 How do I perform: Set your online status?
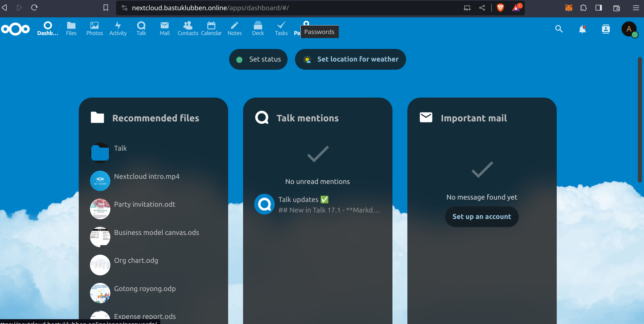(x=258, y=59)
